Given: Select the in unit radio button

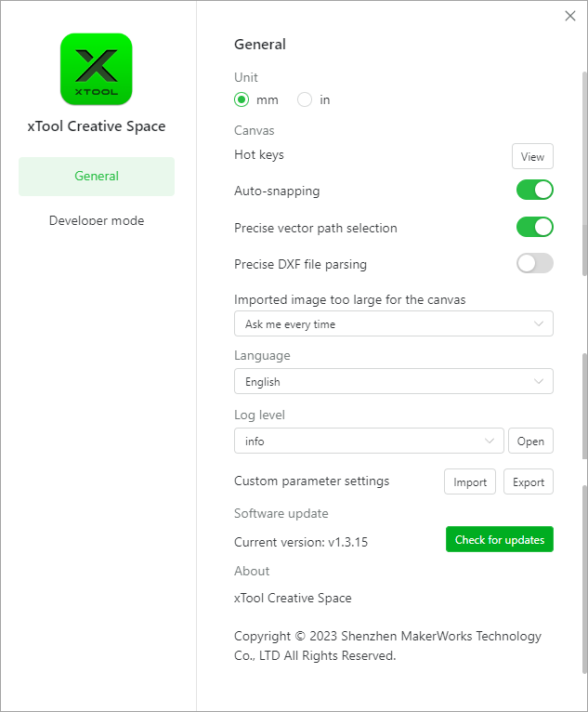Looking at the screenshot, I should coord(305,99).
